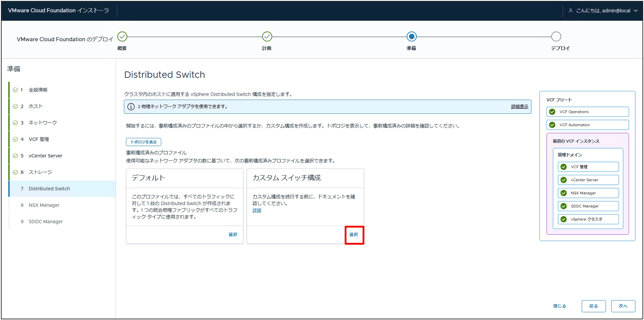Click the green check on NSX Manager box
The height and width of the screenshot is (320, 644).
563,193
